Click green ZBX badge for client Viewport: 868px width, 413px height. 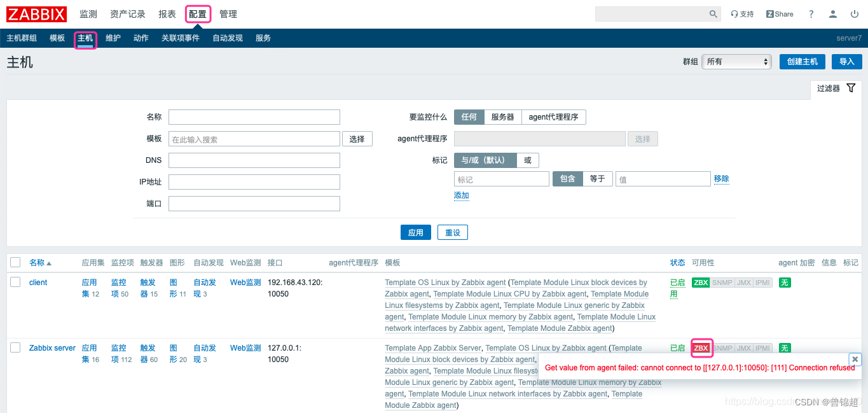(701, 283)
